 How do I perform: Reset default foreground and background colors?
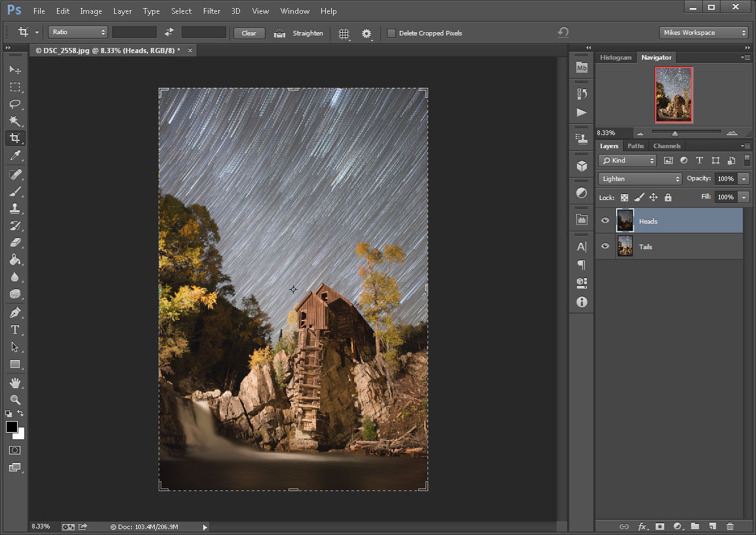coord(9,414)
